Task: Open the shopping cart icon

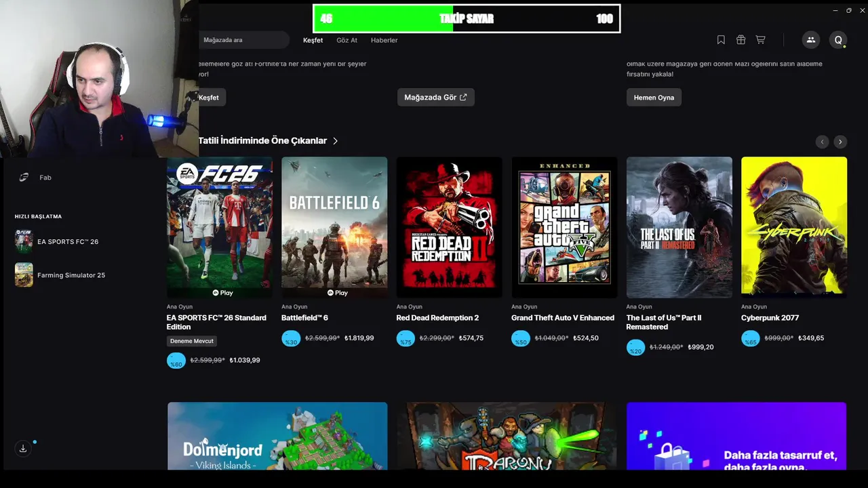Action: [760, 40]
